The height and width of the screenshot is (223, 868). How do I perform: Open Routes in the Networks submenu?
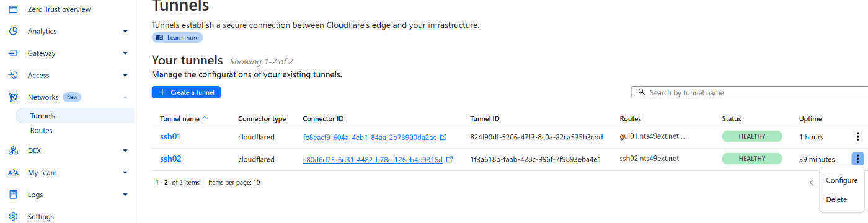42,131
